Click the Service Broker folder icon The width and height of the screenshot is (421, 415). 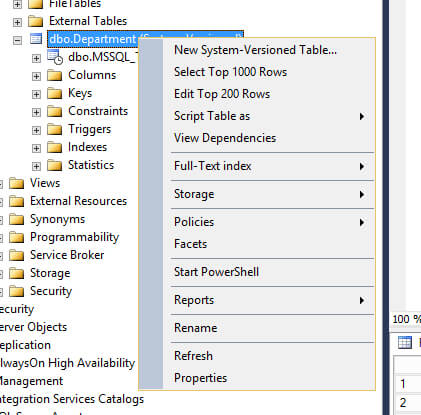(17, 255)
